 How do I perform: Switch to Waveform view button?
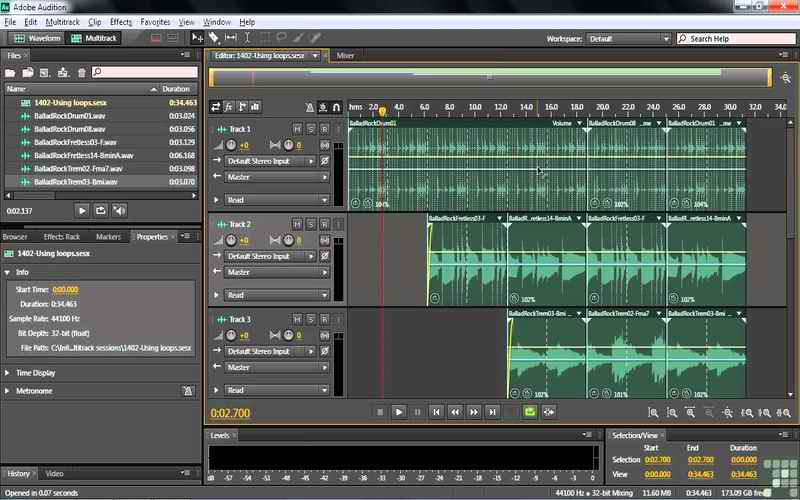(37, 38)
